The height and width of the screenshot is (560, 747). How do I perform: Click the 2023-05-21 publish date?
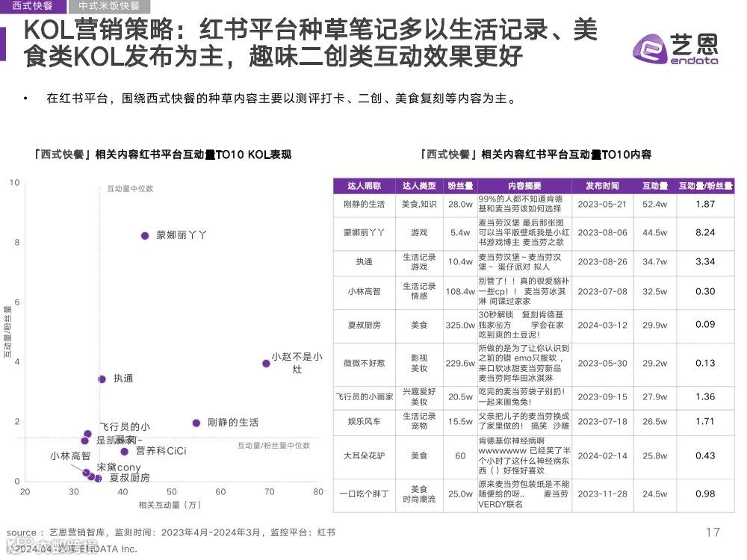click(602, 205)
